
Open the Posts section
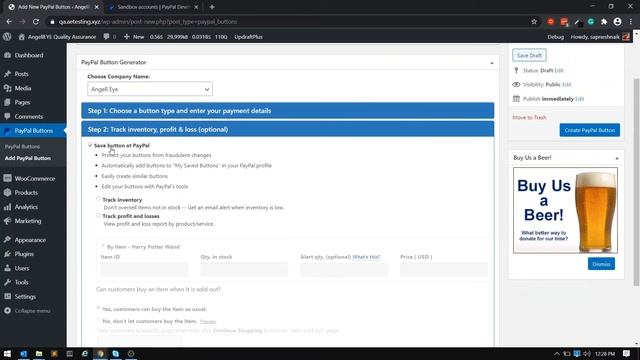tap(21, 74)
